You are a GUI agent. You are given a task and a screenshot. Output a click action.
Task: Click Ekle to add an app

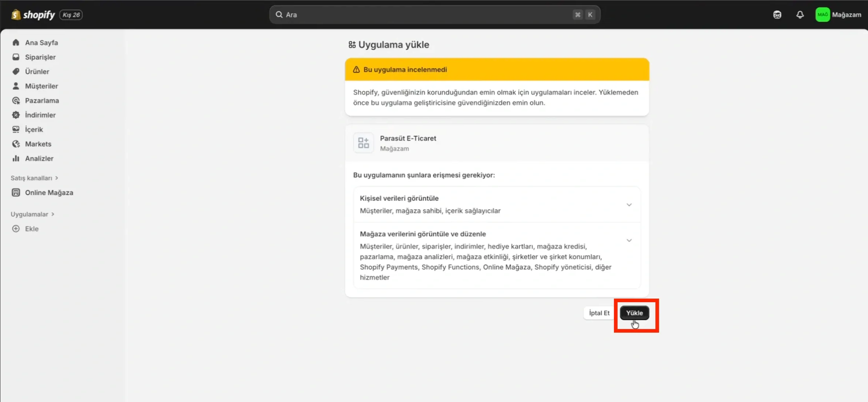click(32, 229)
